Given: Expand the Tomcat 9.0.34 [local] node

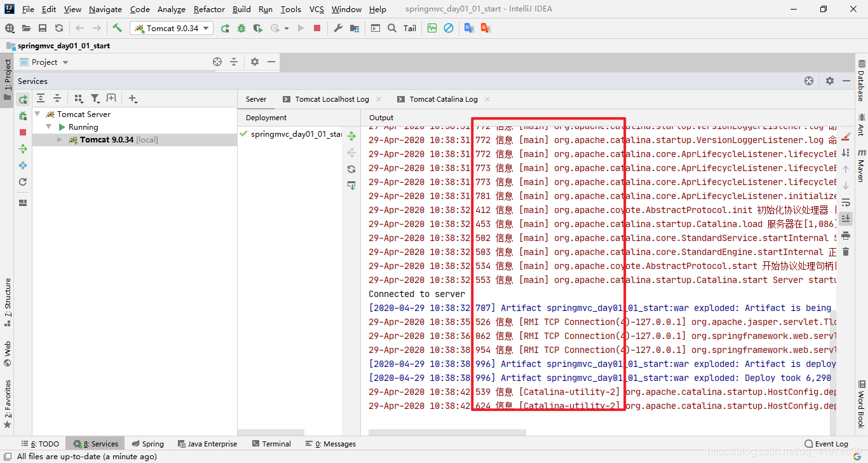Looking at the screenshot, I should [x=60, y=139].
